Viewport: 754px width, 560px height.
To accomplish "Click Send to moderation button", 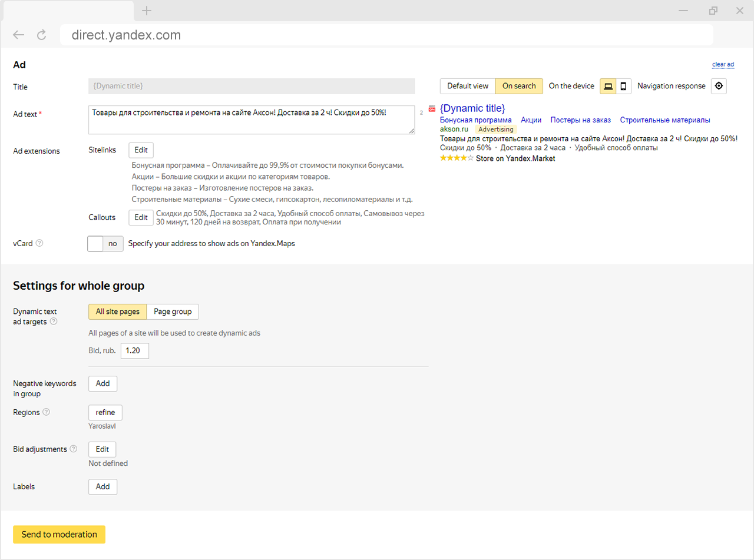I will click(x=59, y=535).
